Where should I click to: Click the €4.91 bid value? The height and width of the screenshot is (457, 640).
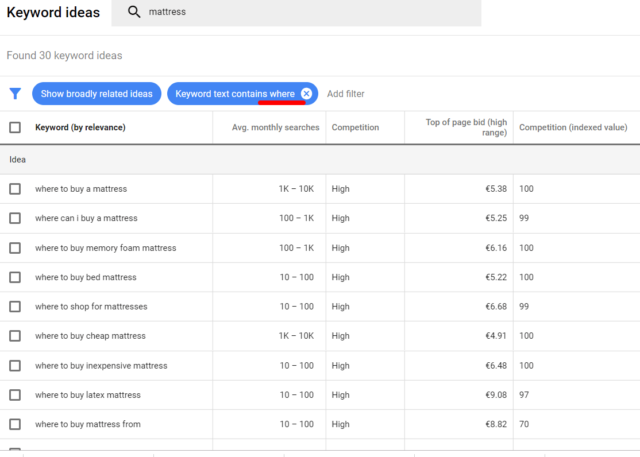(496, 336)
